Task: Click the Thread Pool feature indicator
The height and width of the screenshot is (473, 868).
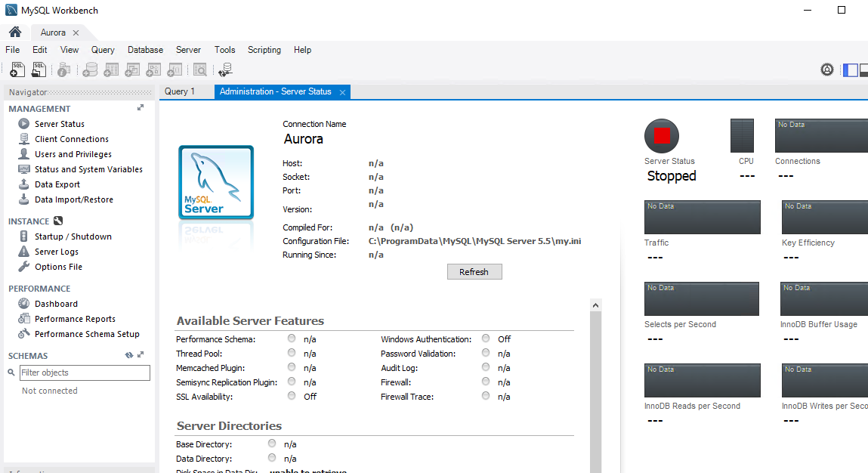Action: (x=292, y=352)
